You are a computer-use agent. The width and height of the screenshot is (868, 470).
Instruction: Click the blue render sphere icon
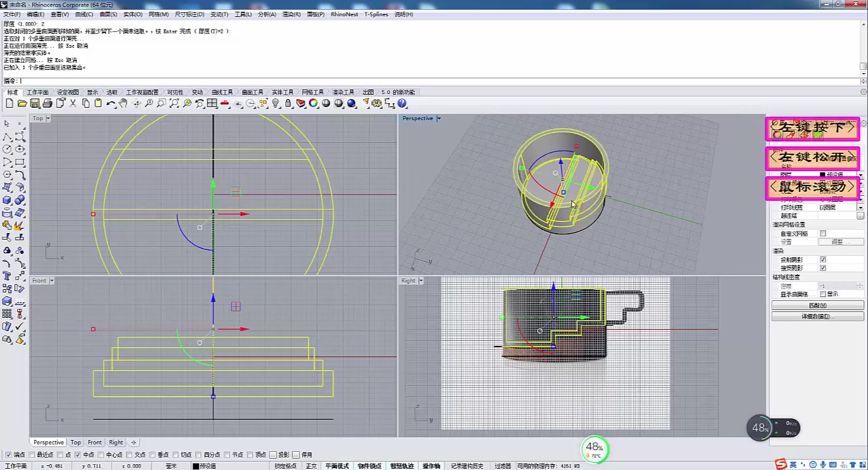coord(352,103)
